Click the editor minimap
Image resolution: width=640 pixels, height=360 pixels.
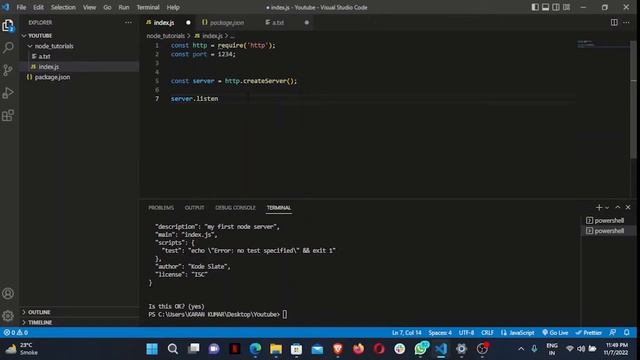(x=603, y=44)
